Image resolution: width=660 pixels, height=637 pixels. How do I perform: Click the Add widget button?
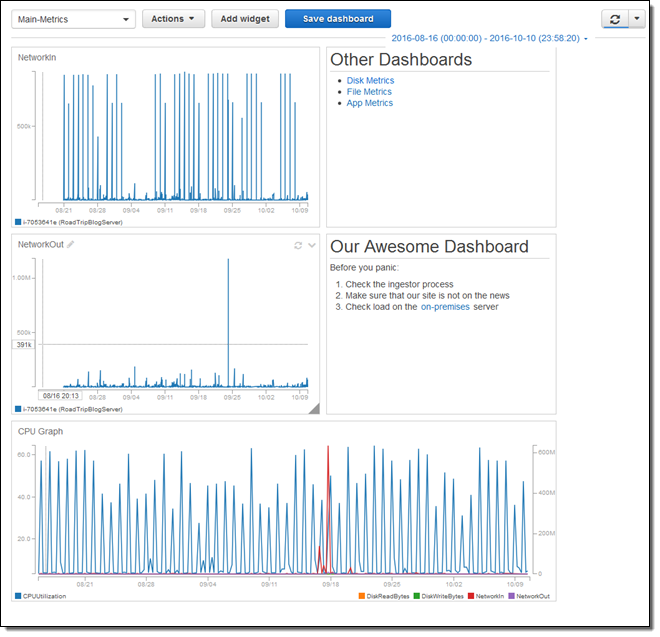(244, 19)
